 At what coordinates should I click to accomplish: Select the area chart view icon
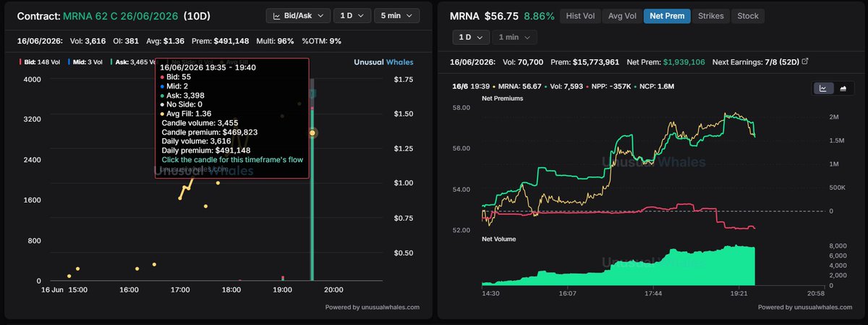[843, 88]
